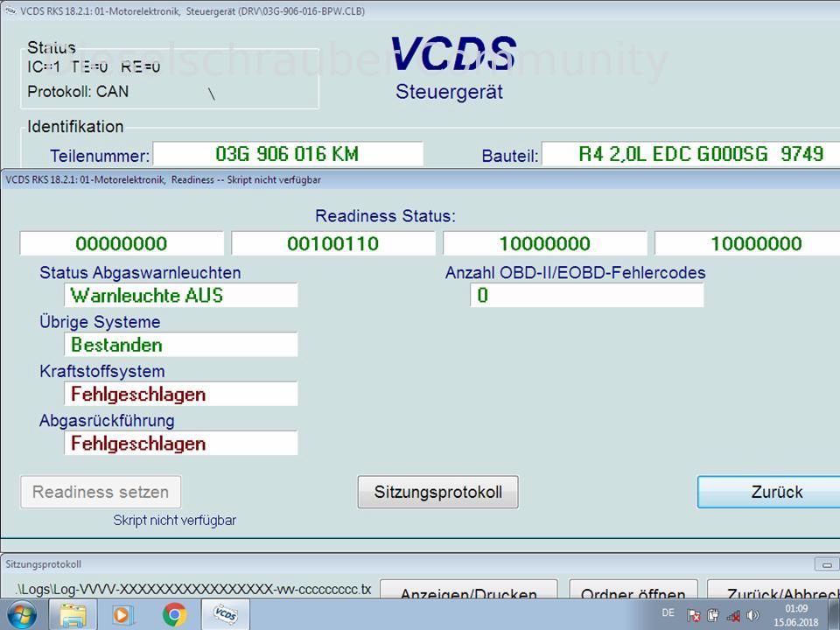Image resolution: width=840 pixels, height=630 pixels.
Task: Open Google Chrome from the taskbar
Action: tap(174, 615)
